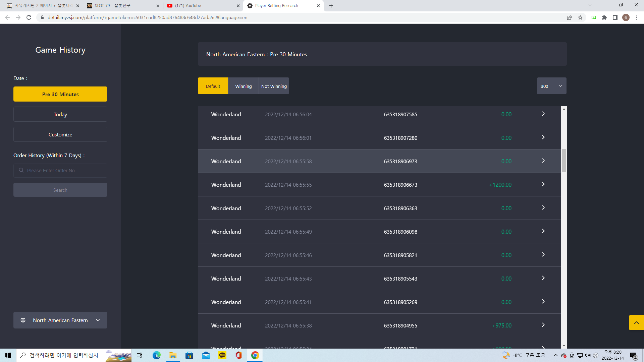Open the Chrome profile avatar
This screenshot has width=644, height=362.
pos(626,17)
